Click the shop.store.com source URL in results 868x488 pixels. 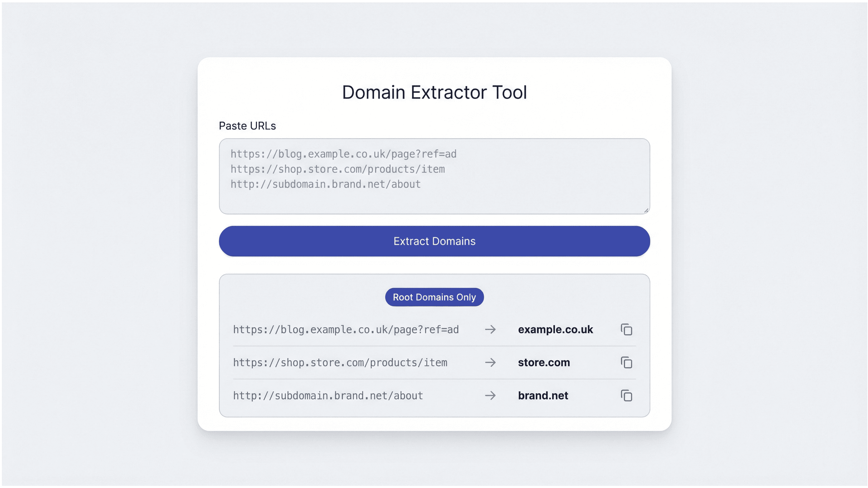click(x=340, y=363)
